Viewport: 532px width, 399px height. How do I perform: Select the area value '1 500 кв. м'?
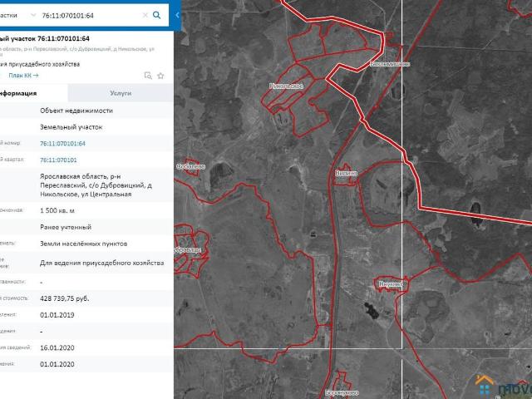click(57, 210)
